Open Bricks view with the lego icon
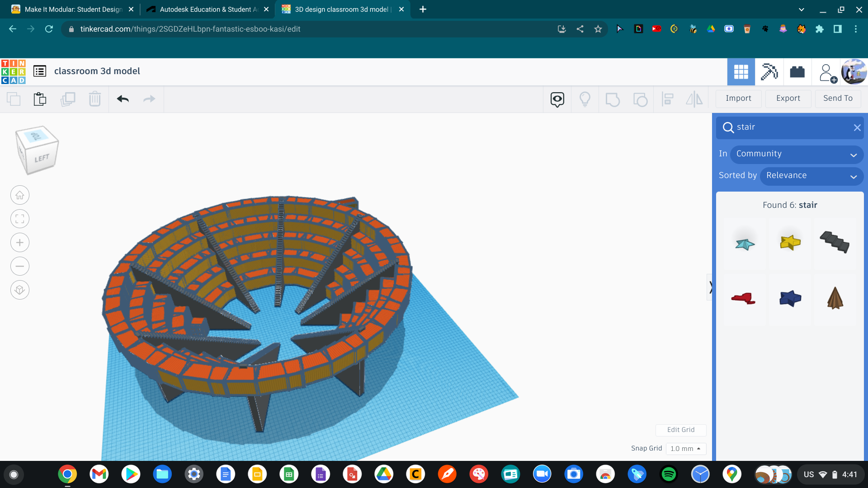 point(797,71)
